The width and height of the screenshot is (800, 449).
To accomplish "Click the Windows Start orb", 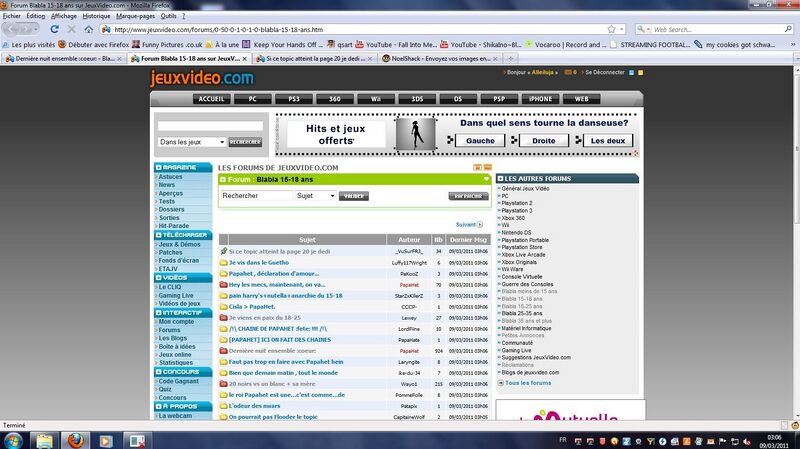I will coord(14,439).
